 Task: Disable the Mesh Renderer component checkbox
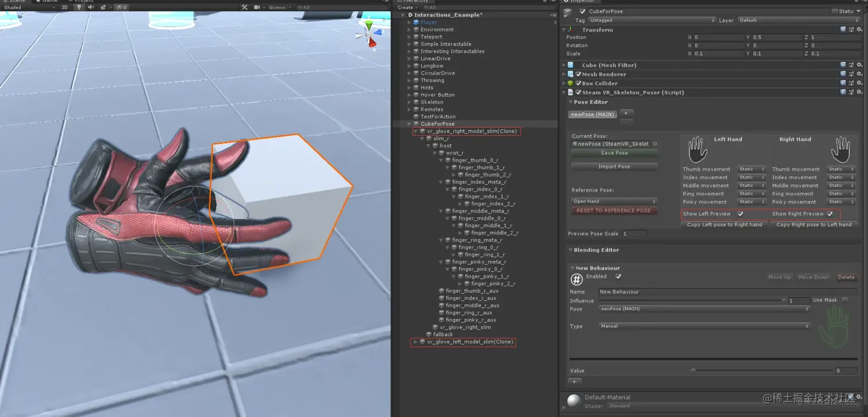coord(579,74)
